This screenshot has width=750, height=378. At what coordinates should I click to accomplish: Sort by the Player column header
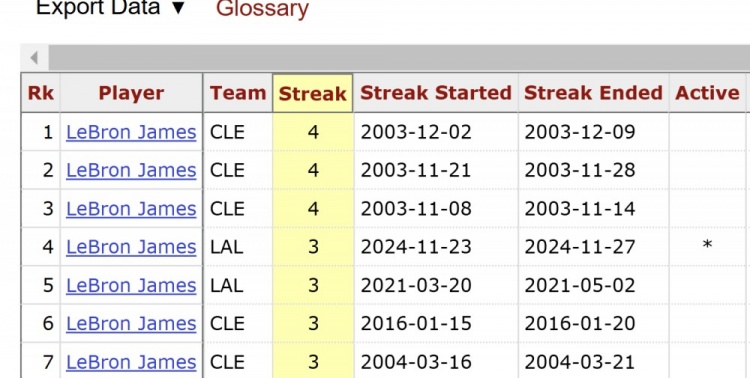(x=131, y=93)
